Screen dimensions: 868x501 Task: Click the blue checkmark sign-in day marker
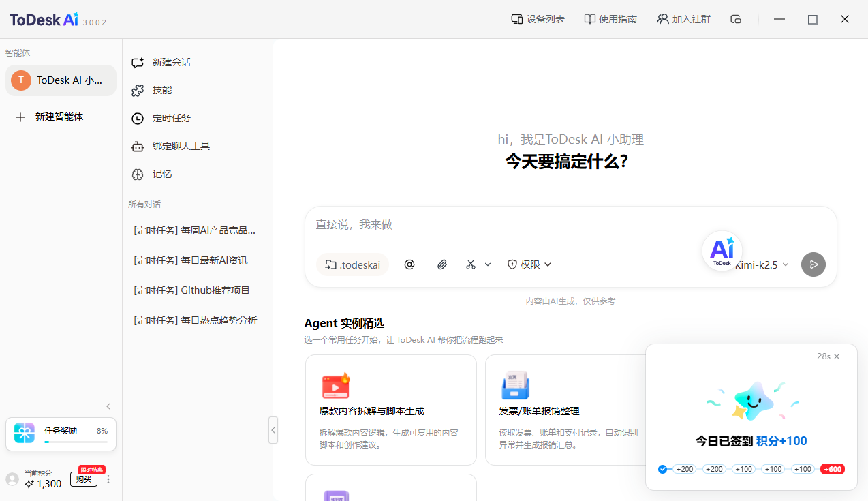point(662,469)
